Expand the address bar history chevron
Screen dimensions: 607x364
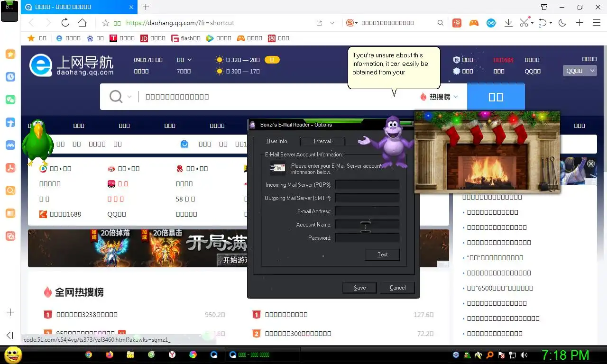click(332, 23)
